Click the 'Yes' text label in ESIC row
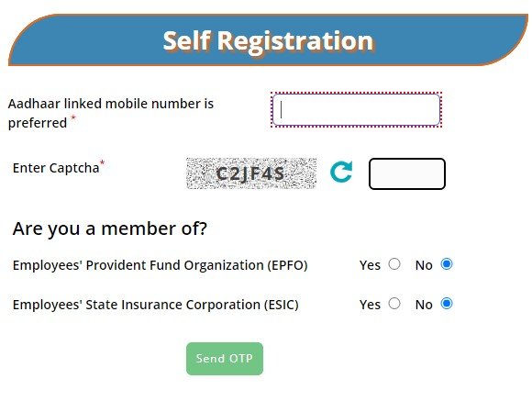532x401 pixels. (x=371, y=305)
